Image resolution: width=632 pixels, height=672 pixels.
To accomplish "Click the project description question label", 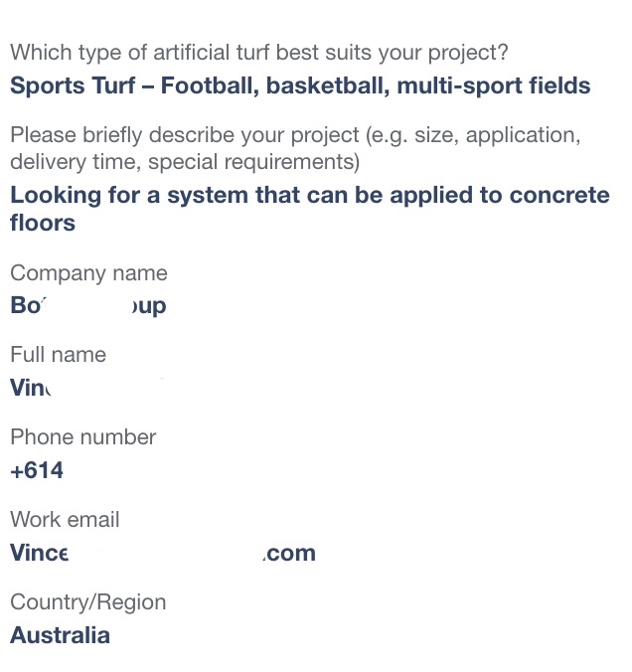I will (296, 148).
